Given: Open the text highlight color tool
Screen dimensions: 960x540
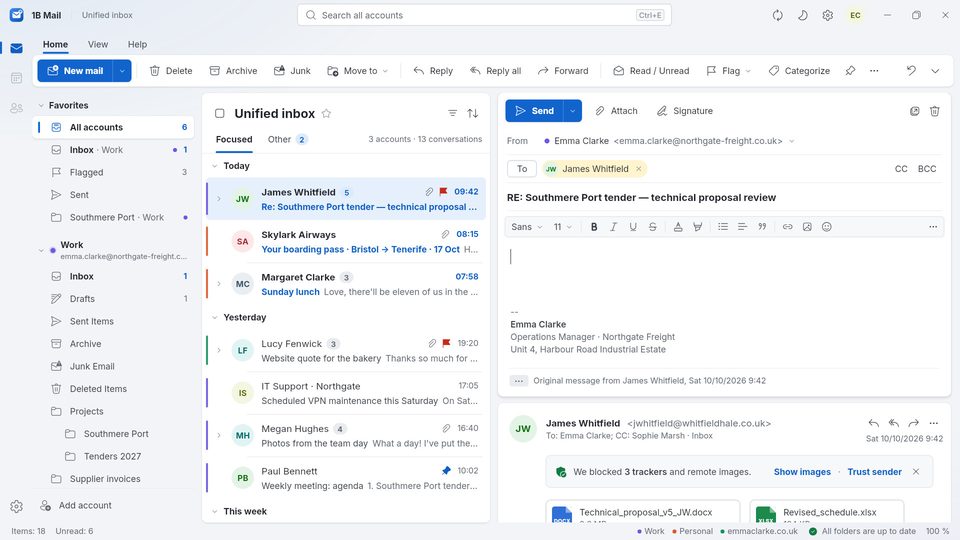Looking at the screenshot, I should click(697, 227).
